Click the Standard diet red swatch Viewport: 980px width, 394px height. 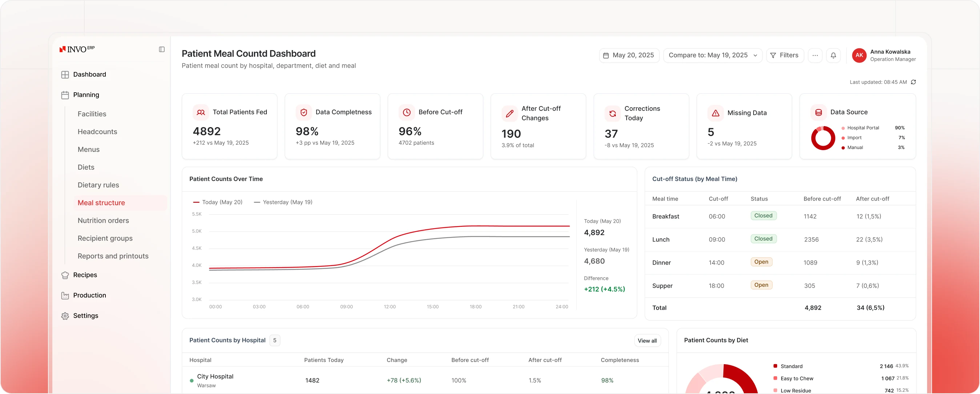[x=775, y=366]
